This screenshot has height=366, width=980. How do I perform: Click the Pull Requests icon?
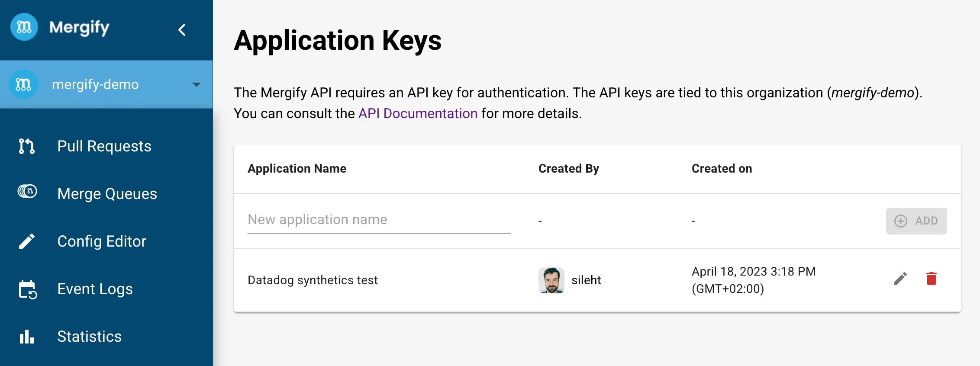tap(26, 146)
